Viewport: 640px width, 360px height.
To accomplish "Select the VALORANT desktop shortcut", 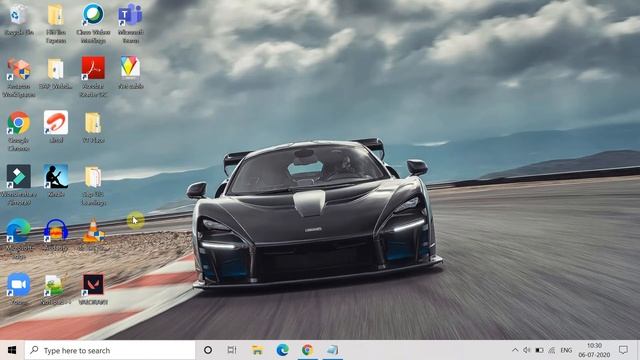I will coord(93,289).
